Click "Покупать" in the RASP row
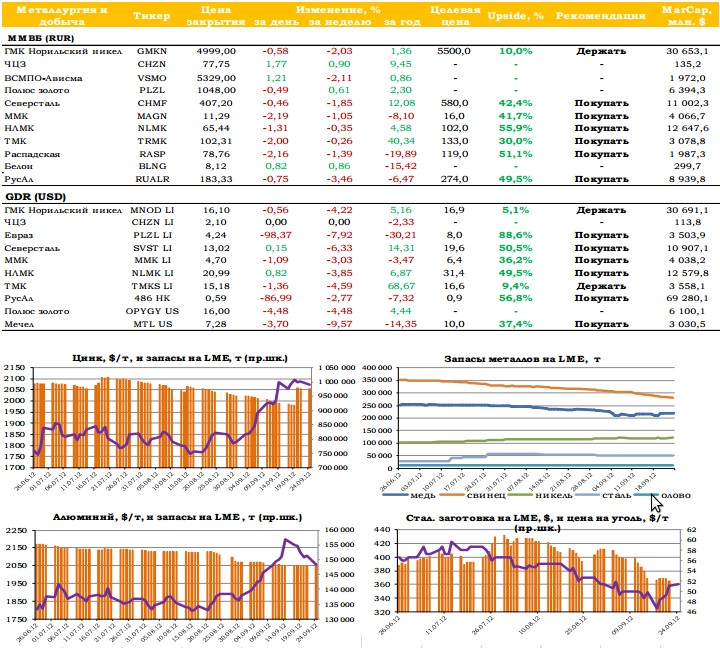Image resolution: width=720 pixels, height=648 pixels. click(601, 154)
